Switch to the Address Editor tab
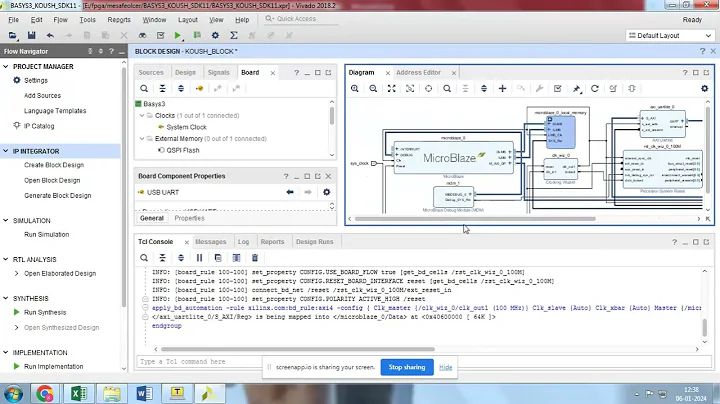The width and height of the screenshot is (720, 404). 418,73
